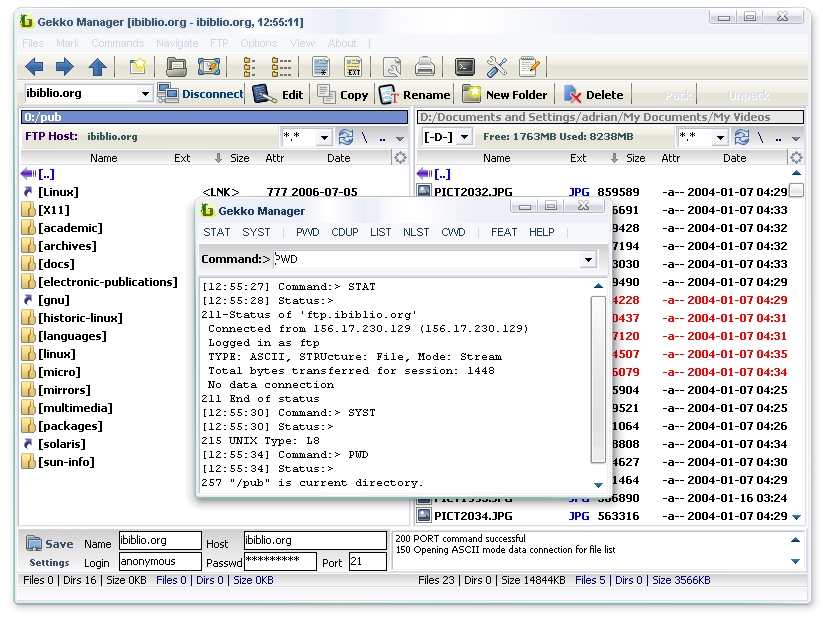Viewport: 823px width, 618px height.
Task: Open the terminal console icon
Action: (x=465, y=67)
